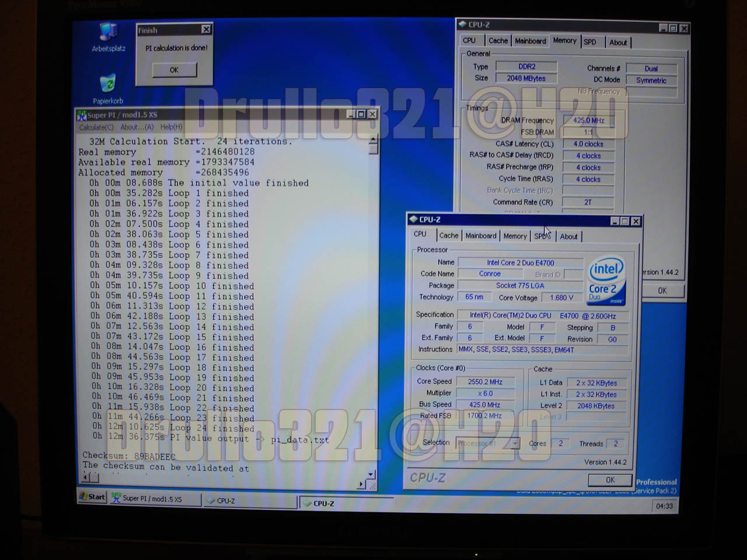Open the About...(A) menu in Super PI
This screenshot has height=560, width=747.
tap(137, 127)
